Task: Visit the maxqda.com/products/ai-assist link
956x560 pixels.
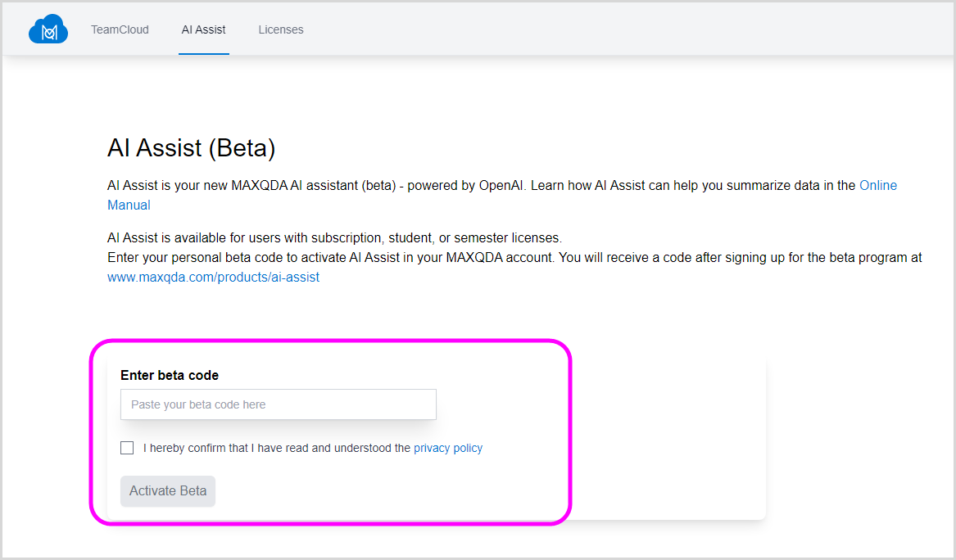Action: tap(213, 278)
